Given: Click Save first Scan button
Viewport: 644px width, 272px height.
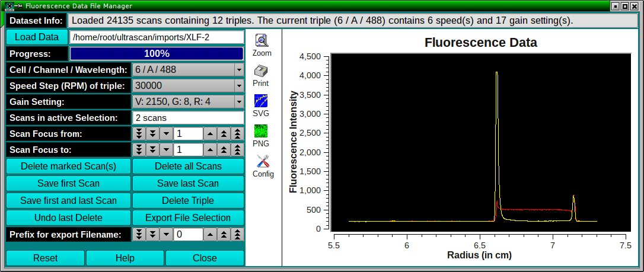Looking at the screenshot, I should point(69,183).
